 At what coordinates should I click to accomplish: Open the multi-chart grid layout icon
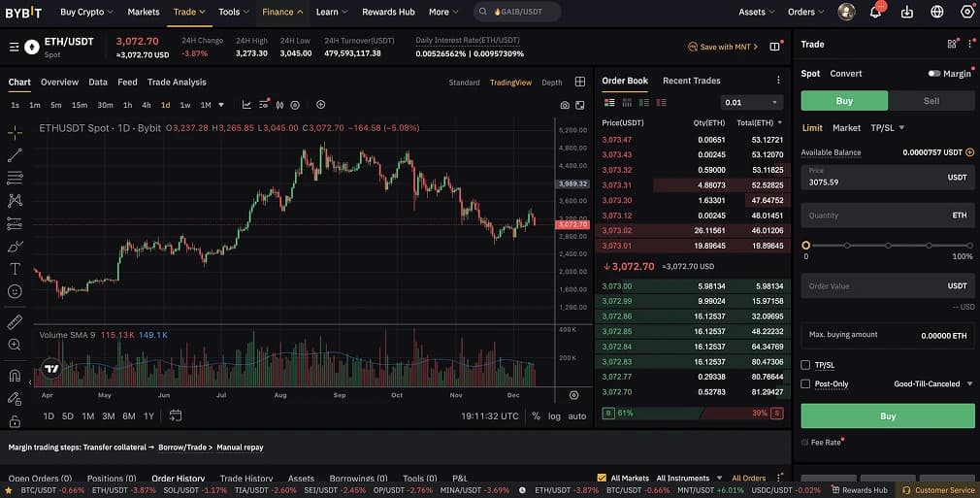(580, 82)
